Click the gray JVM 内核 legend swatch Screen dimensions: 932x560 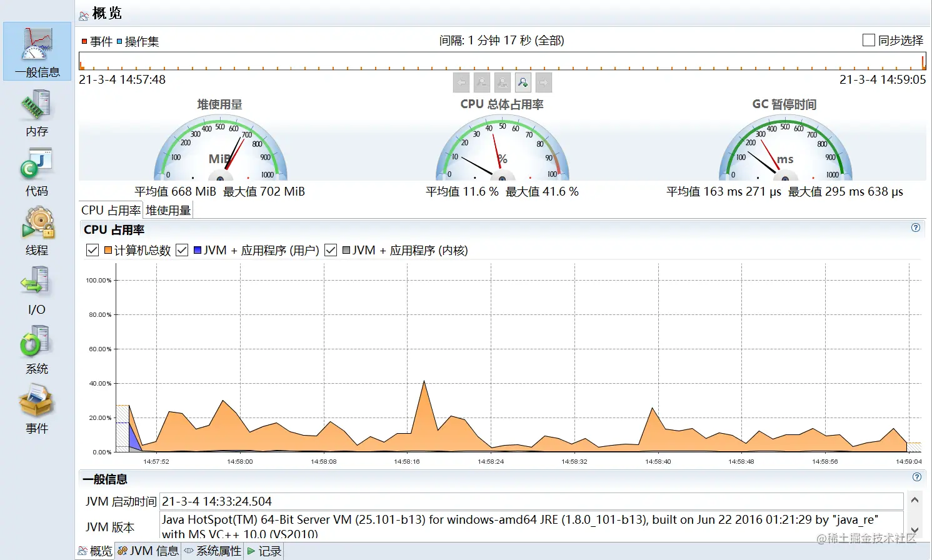click(x=346, y=250)
